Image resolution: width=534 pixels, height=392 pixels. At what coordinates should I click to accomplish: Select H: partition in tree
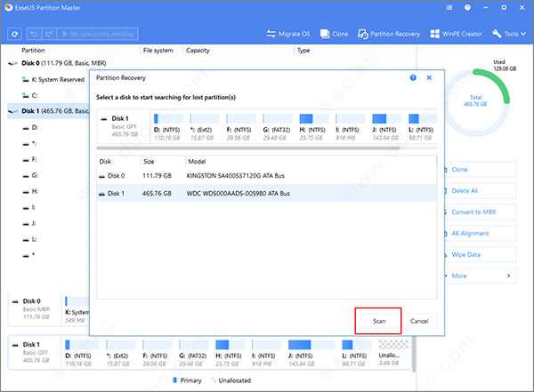30,191
